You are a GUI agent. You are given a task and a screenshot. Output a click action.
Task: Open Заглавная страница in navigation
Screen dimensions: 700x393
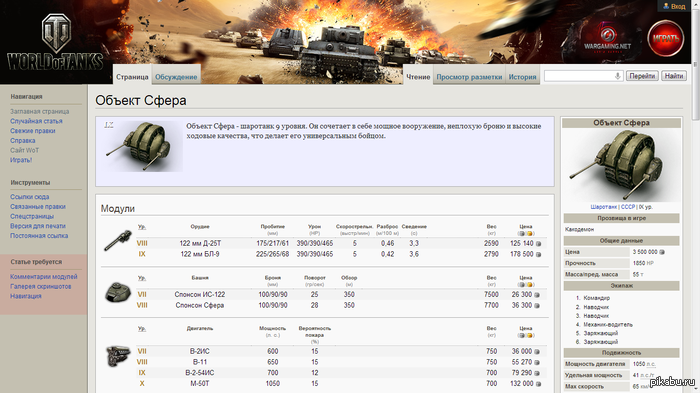tap(40, 111)
